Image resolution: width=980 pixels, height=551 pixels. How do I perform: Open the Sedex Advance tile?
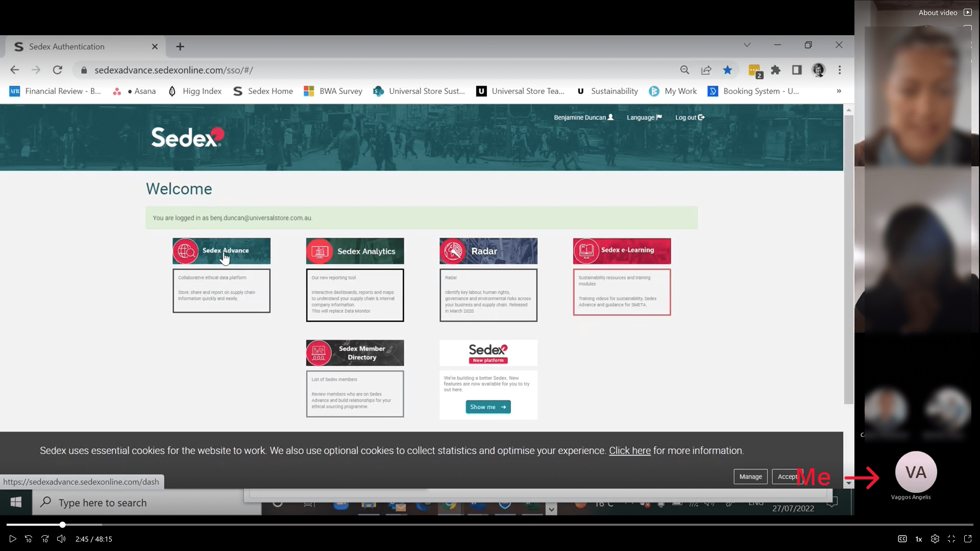(x=221, y=251)
